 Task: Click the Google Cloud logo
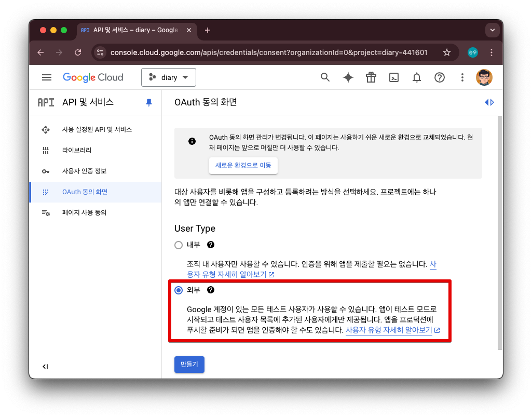(93, 77)
